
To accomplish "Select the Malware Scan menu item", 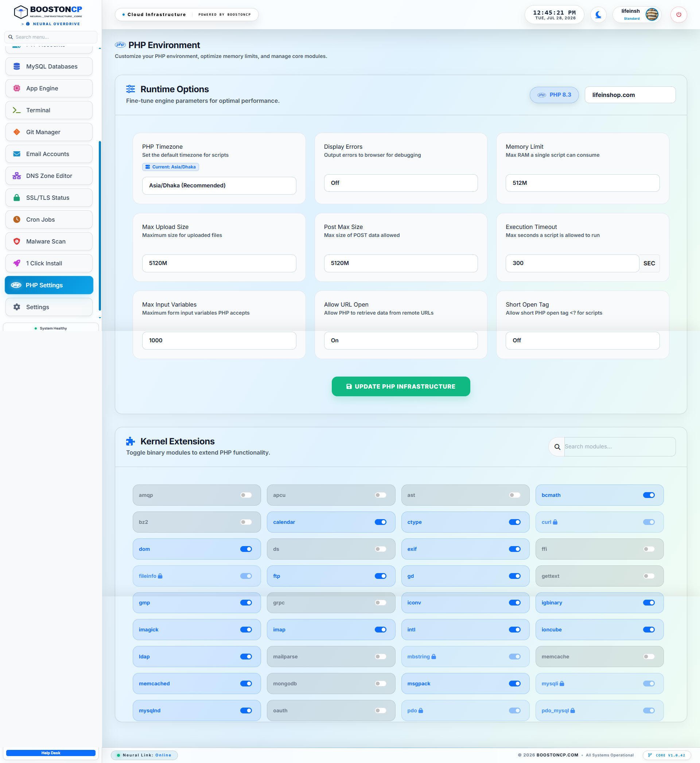I will tap(49, 242).
